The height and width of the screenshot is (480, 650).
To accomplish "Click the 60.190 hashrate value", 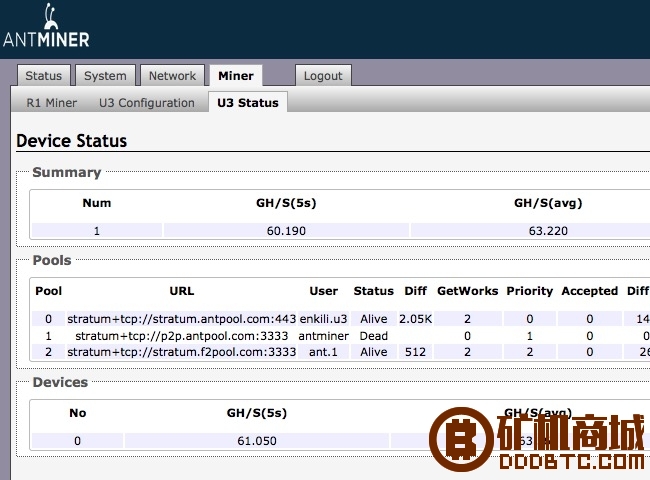I will point(286,230).
